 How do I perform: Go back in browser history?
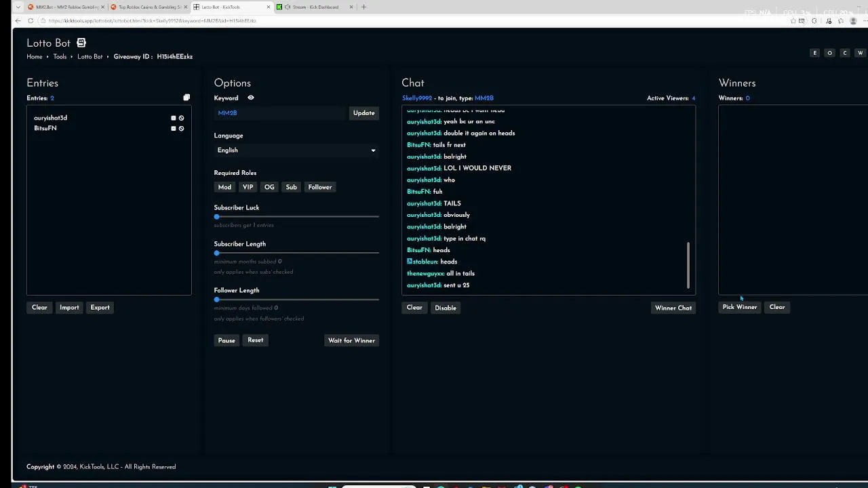pos(18,21)
